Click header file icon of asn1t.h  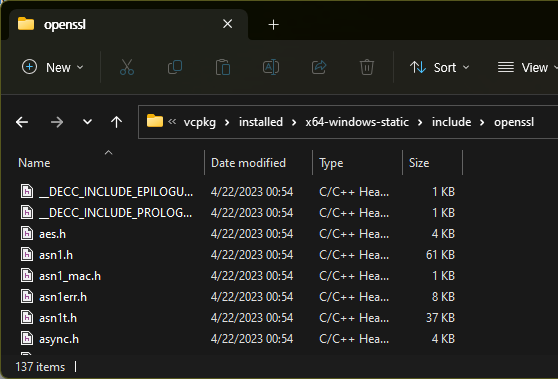coord(27,317)
